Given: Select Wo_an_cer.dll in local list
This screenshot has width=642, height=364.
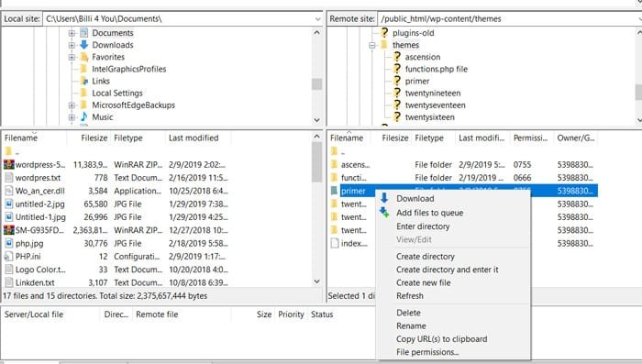Looking at the screenshot, I should pos(39,191).
